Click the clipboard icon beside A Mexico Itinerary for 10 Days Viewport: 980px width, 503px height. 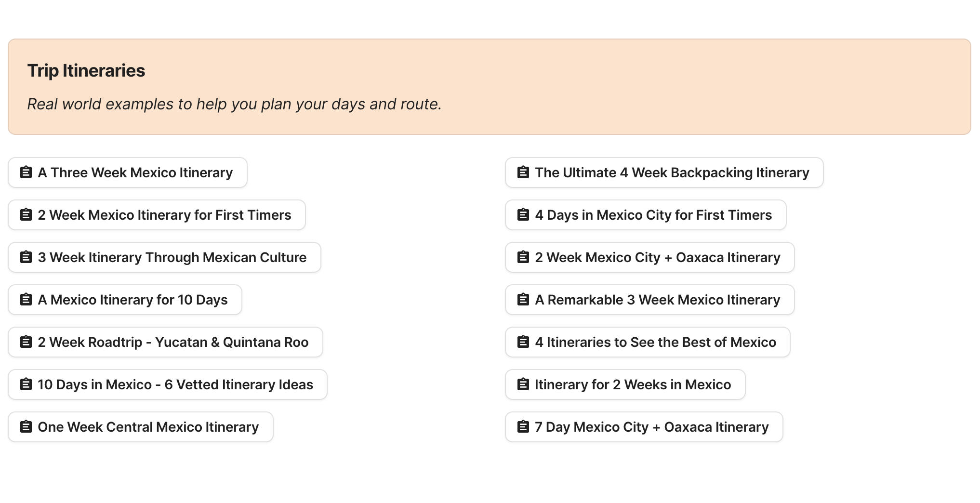26,300
